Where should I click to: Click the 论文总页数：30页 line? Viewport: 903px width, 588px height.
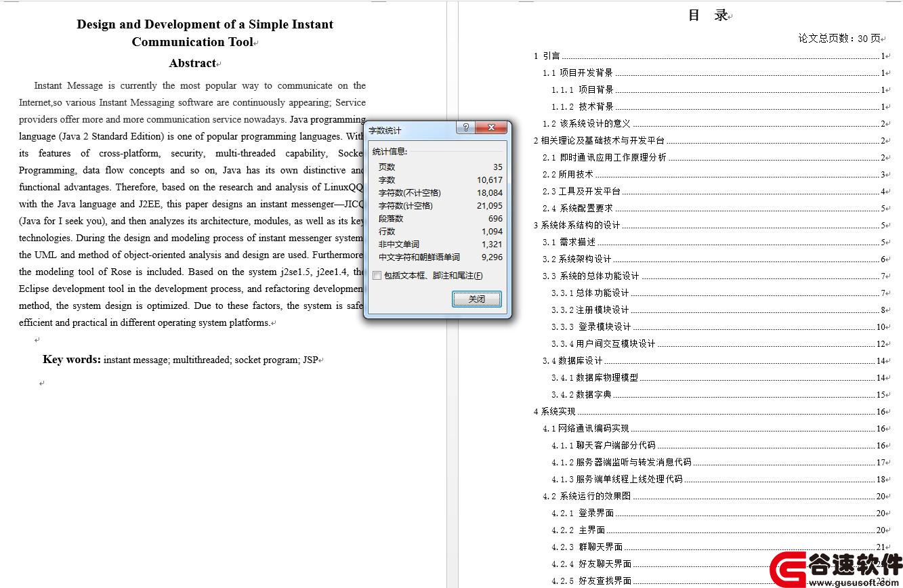pyautogui.click(x=840, y=39)
